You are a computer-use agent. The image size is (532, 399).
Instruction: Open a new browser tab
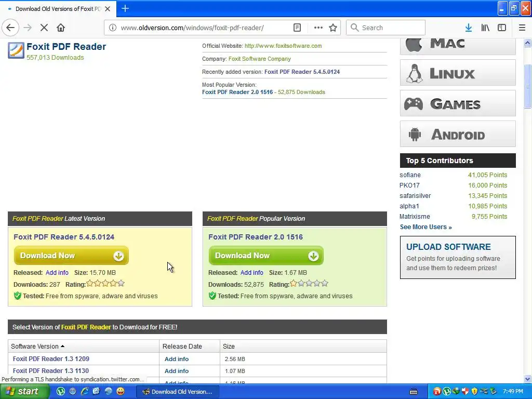(125, 8)
